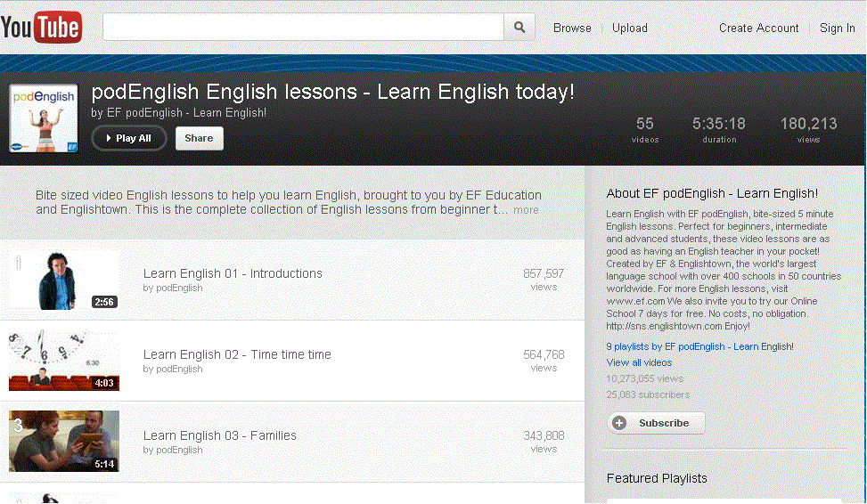Click the Play All button
Screen dimensions: 867x504
click(129, 138)
